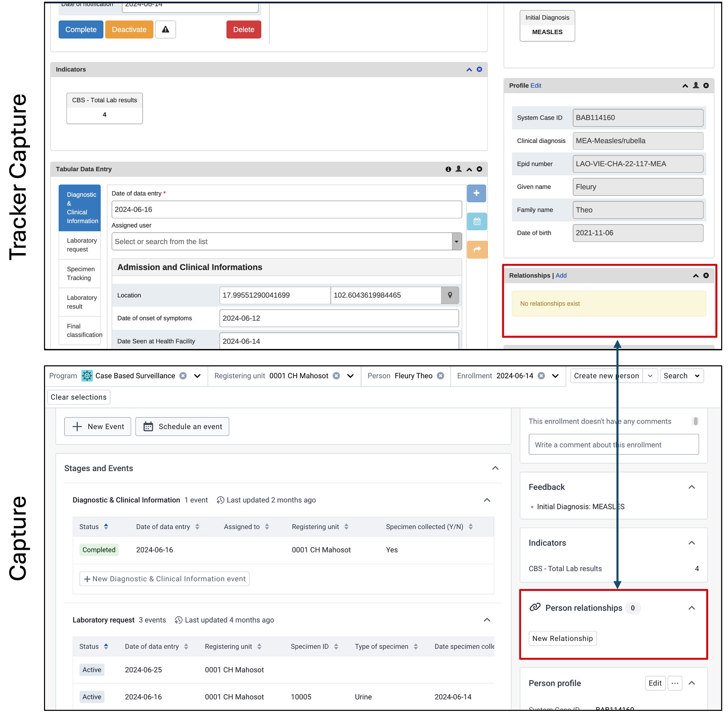Click the warning triangle icon button
This screenshot has height=717, width=728.
pos(165,29)
